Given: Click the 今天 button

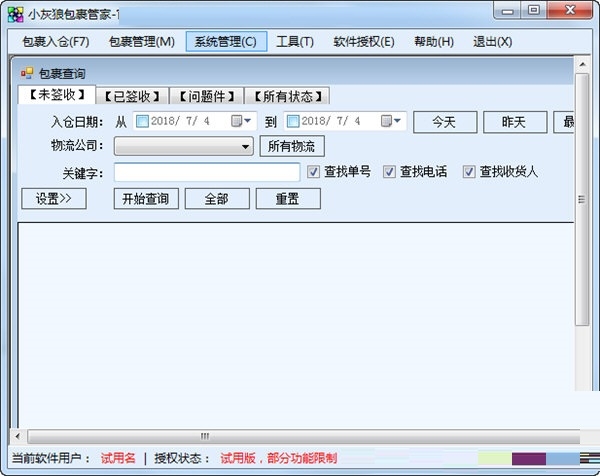Looking at the screenshot, I should click(x=445, y=122).
